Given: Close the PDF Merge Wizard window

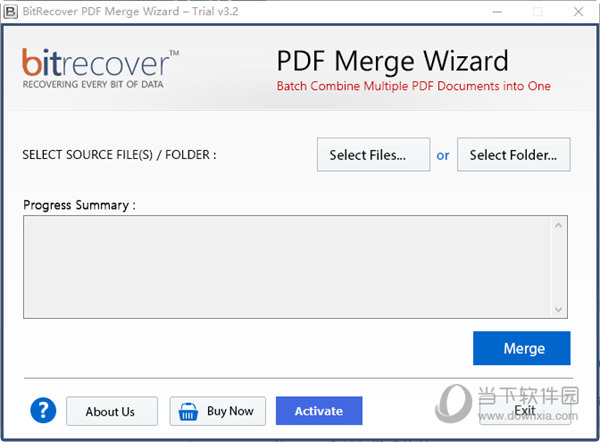Looking at the screenshot, I should (x=579, y=11).
